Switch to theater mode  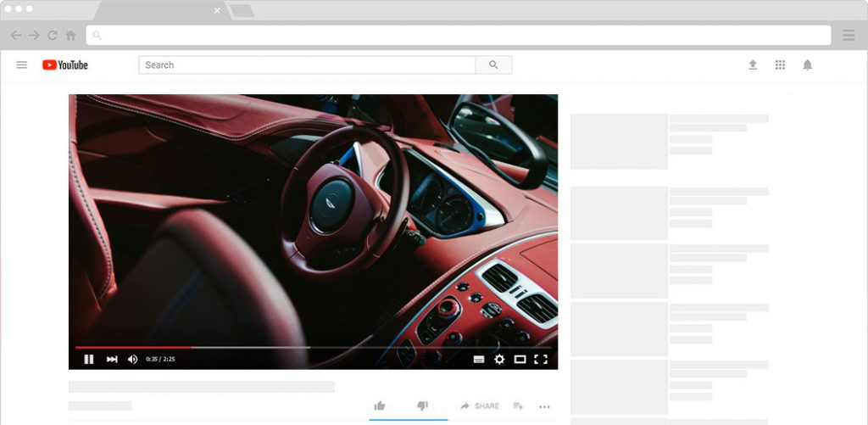[520, 359]
